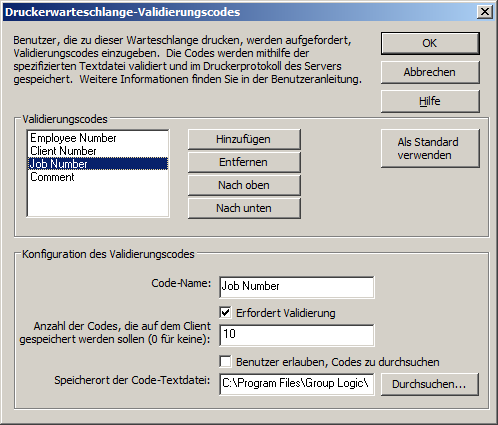The width and height of the screenshot is (498, 425).
Task: Click Hinzufügen to add a code
Action: coord(244,139)
